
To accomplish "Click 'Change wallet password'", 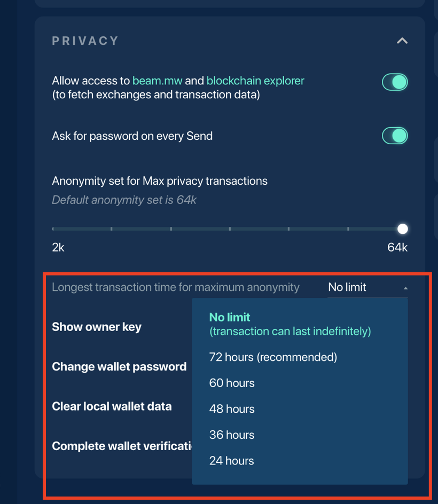I will click(x=119, y=366).
